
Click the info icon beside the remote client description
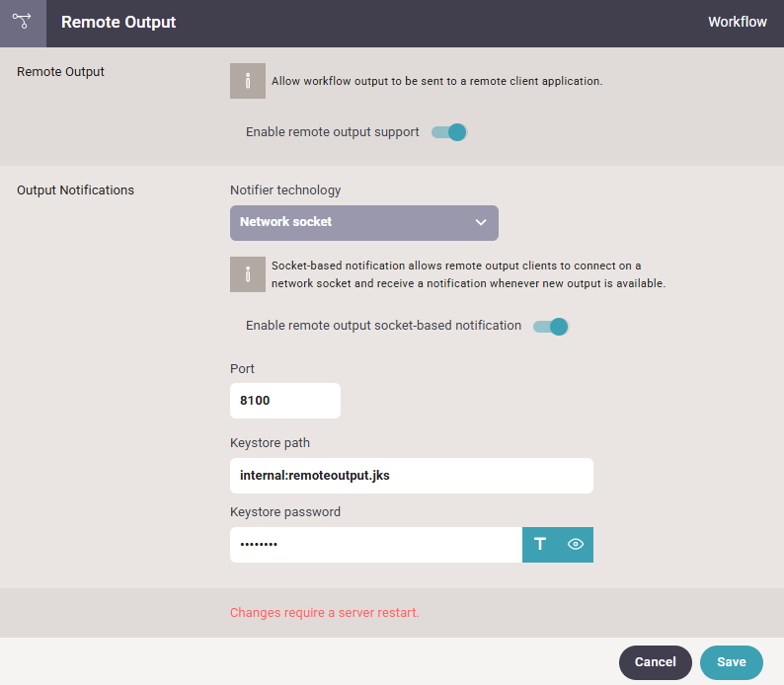point(248,81)
